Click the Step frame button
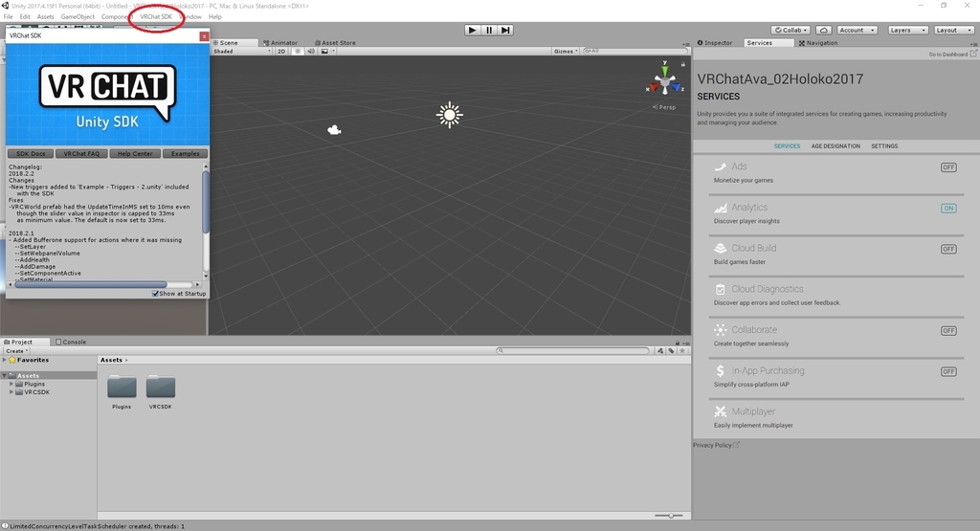The height and width of the screenshot is (531, 980). [x=505, y=30]
